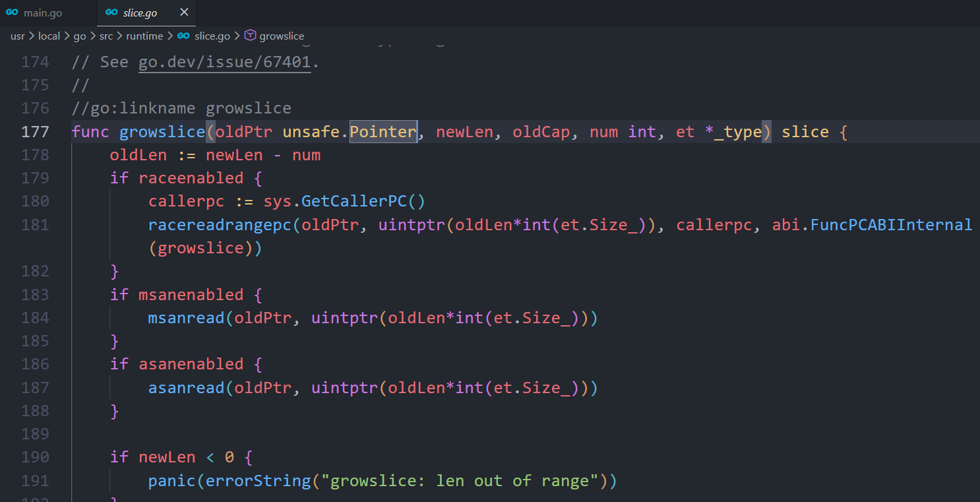Click '//go:linkname growslice' comment line
Image resolution: width=980 pixels, height=502 pixels.
[x=181, y=108]
